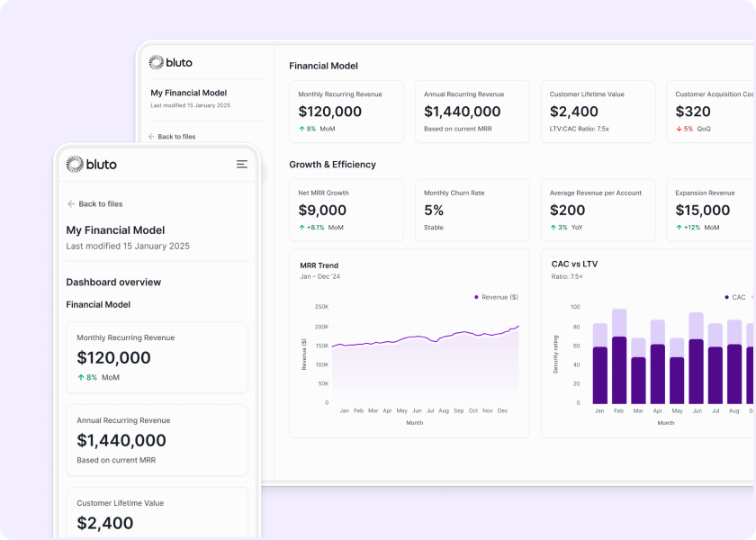Image resolution: width=756 pixels, height=540 pixels.
Task: Select the Monthly Churn Rate card
Action: click(x=472, y=210)
